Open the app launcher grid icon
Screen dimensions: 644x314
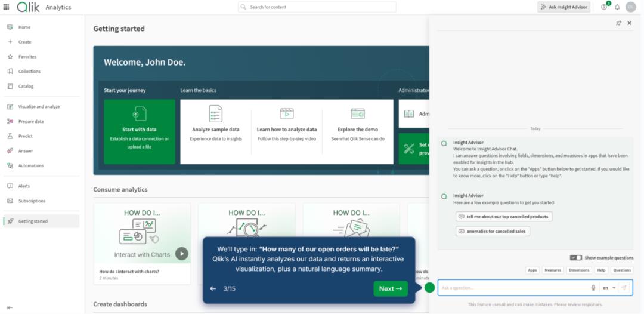point(7,7)
